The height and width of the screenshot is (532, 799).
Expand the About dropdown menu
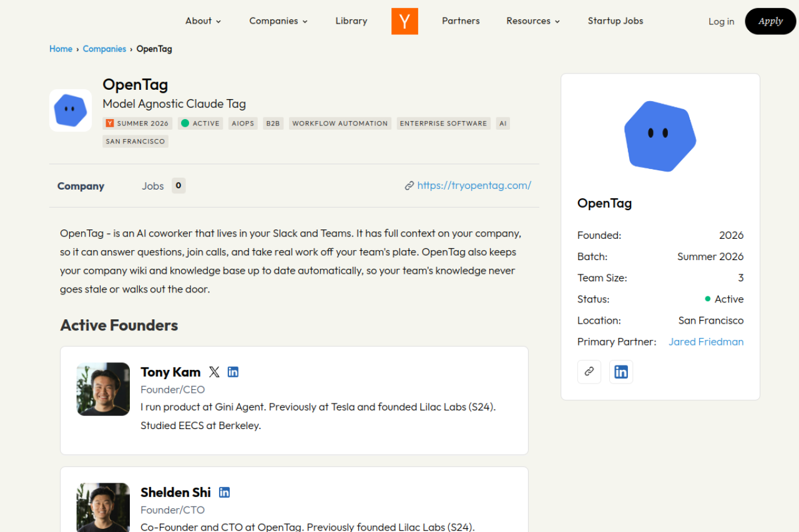tap(203, 21)
